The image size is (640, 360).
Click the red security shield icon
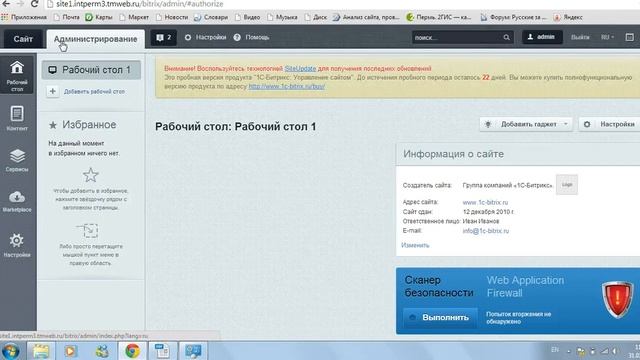[x=617, y=300]
